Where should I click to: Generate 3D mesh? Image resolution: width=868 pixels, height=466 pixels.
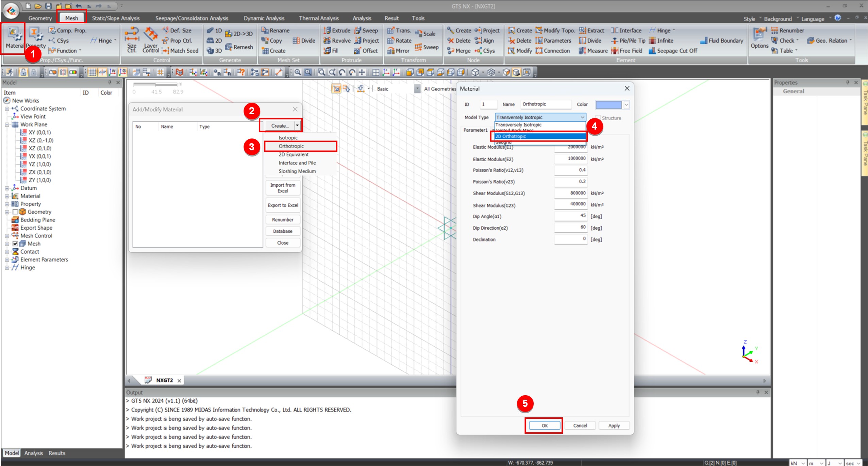(x=215, y=51)
